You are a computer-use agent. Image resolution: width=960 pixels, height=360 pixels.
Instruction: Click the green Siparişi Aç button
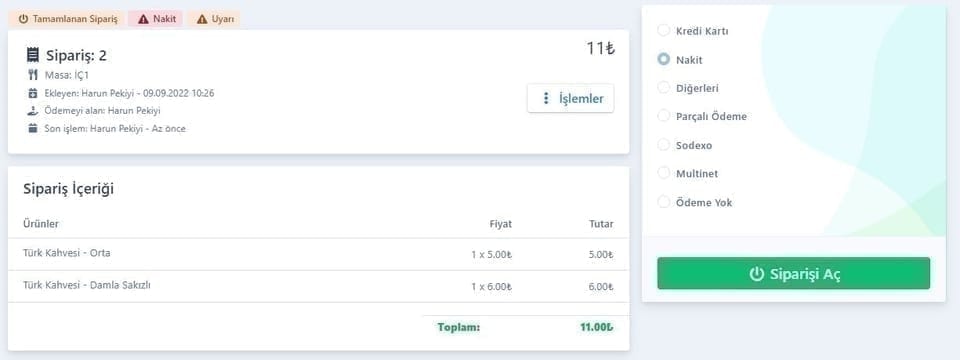pos(793,274)
